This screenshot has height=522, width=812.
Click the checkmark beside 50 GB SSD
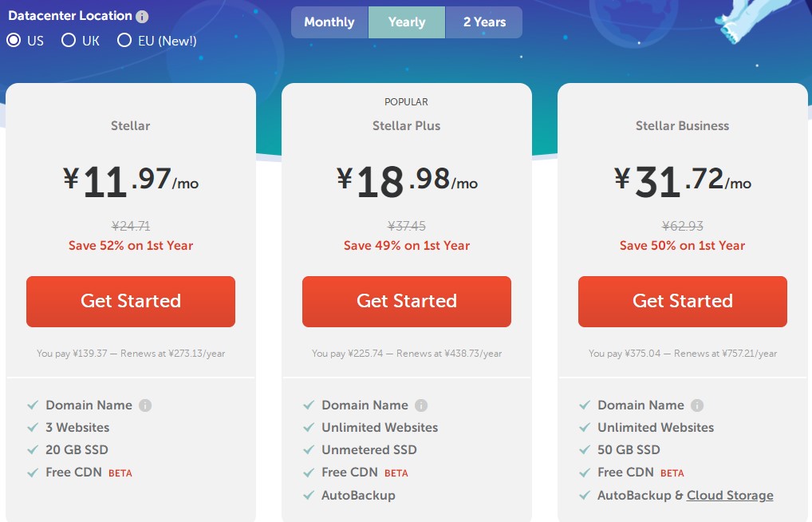click(585, 450)
